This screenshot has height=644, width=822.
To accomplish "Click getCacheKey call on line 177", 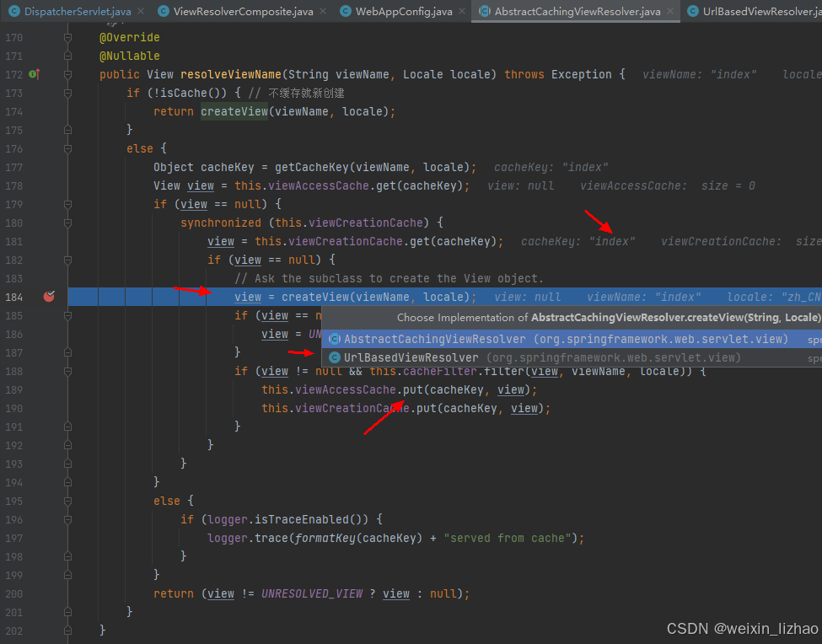I will pos(311,167).
